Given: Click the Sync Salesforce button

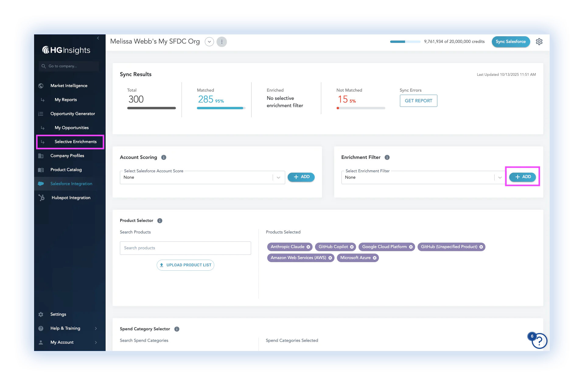Looking at the screenshot, I should [511, 42].
